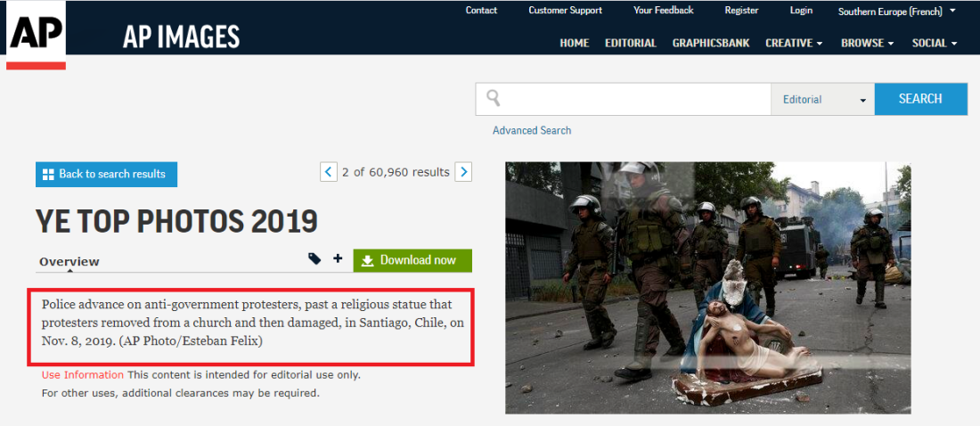Click the YE TOP PHOTOS 2019 heading
The height and width of the screenshot is (426, 980).
[x=177, y=220]
